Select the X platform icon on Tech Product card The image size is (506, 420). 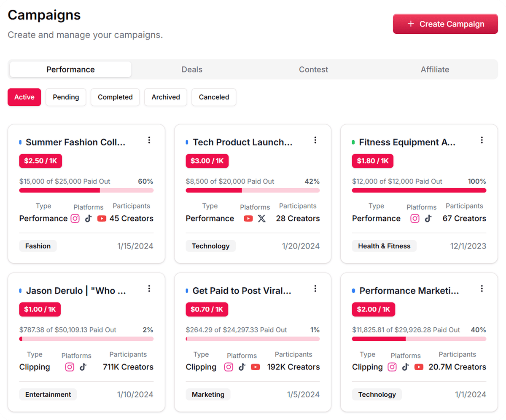tap(262, 218)
